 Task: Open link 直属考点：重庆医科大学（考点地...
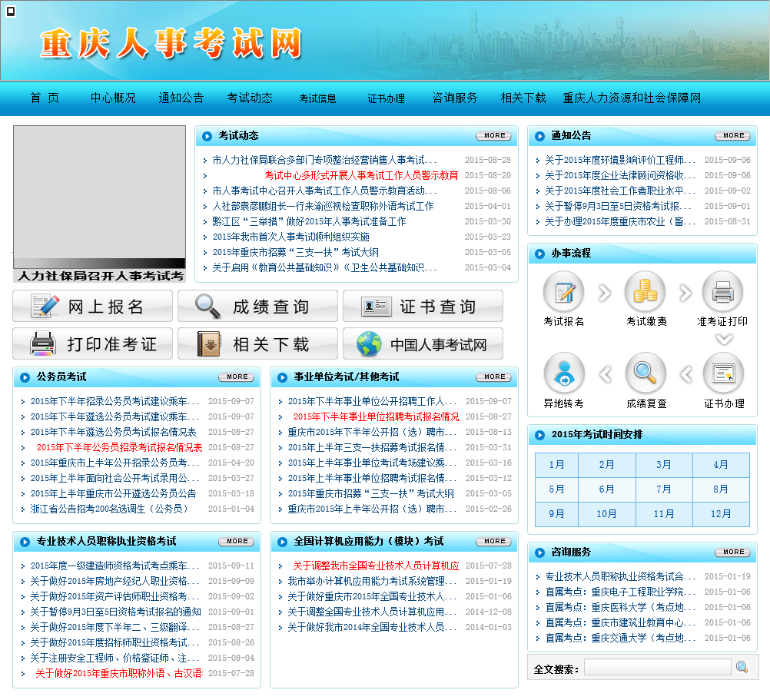(620, 607)
